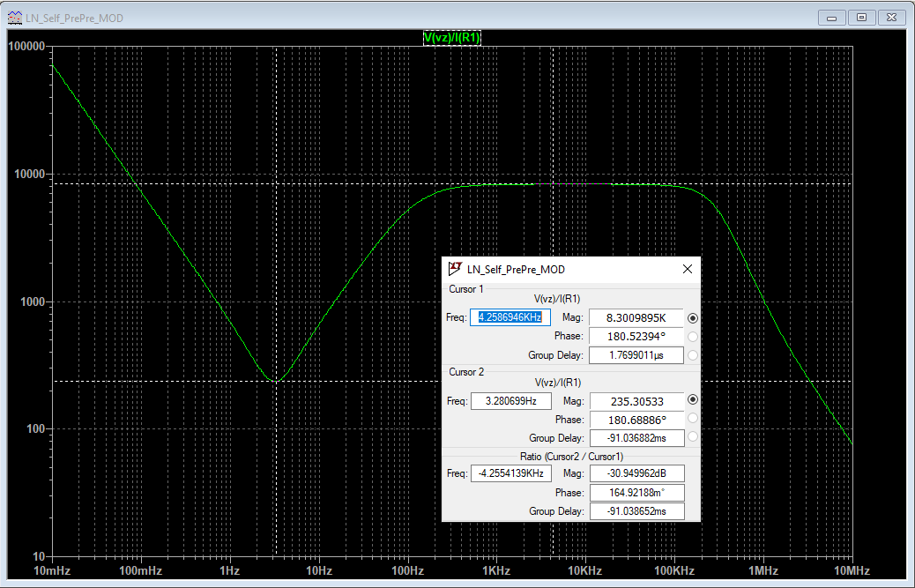Click Cursor 1 Phase value 180.52394°
The image size is (915, 588).
[x=636, y=337]
